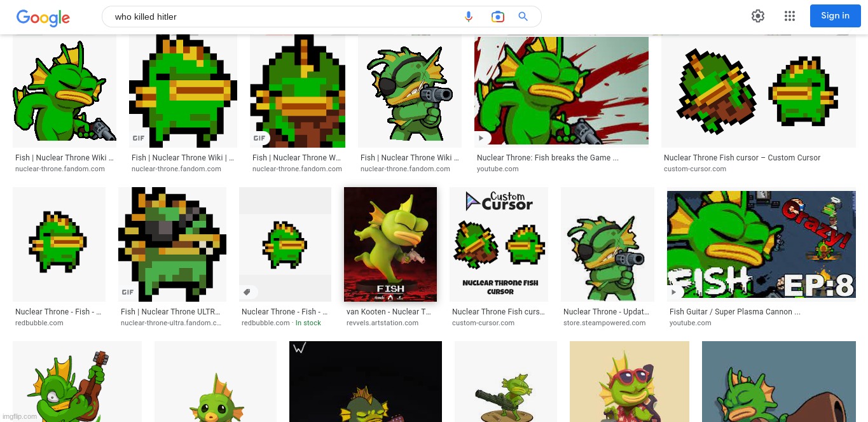Open the Google apps grid
The image size is (868, 422).
click(x=790, y=16)
